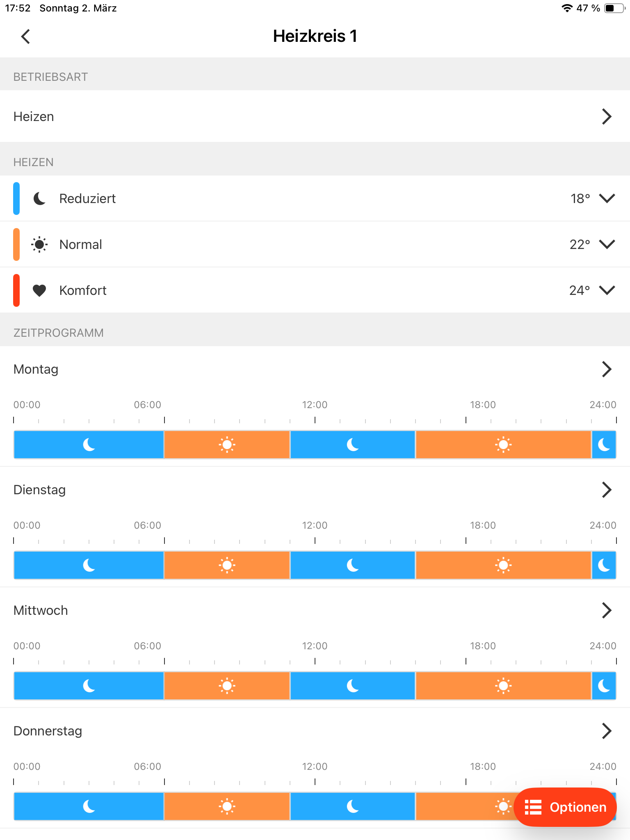Select Donnerstag's early-morning reduced time block

[x=89, y=806]
